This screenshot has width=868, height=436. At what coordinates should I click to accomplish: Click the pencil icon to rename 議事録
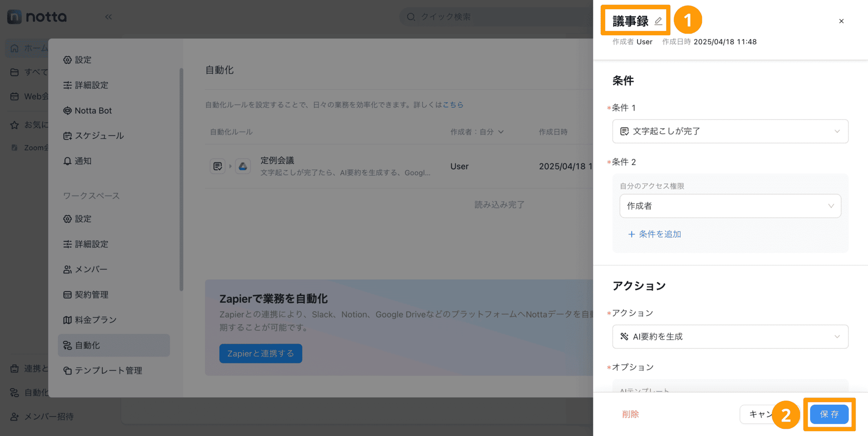658,21
